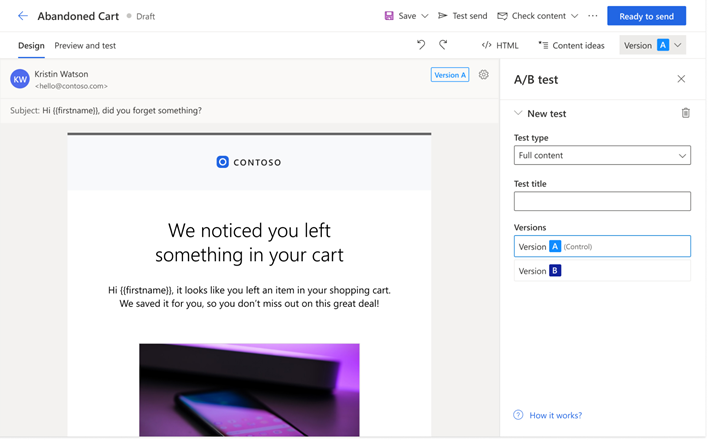Close the A/B test panel
Screen dimensions: 708x440
[x=681, y=79]
